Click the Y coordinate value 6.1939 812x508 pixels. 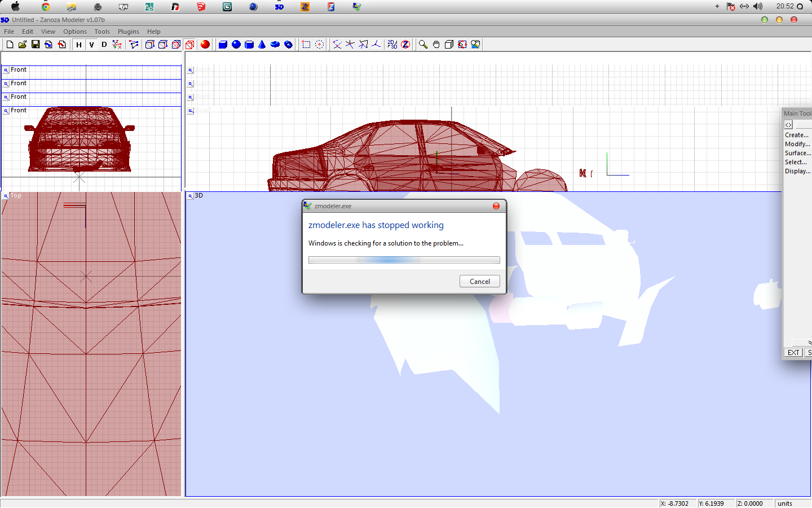[716, 503]
